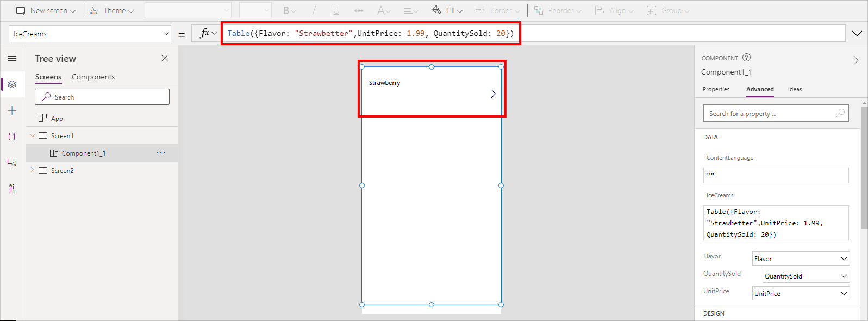Open the Align menu
Viewport: 868px width, 321px height.
(614, 10)
